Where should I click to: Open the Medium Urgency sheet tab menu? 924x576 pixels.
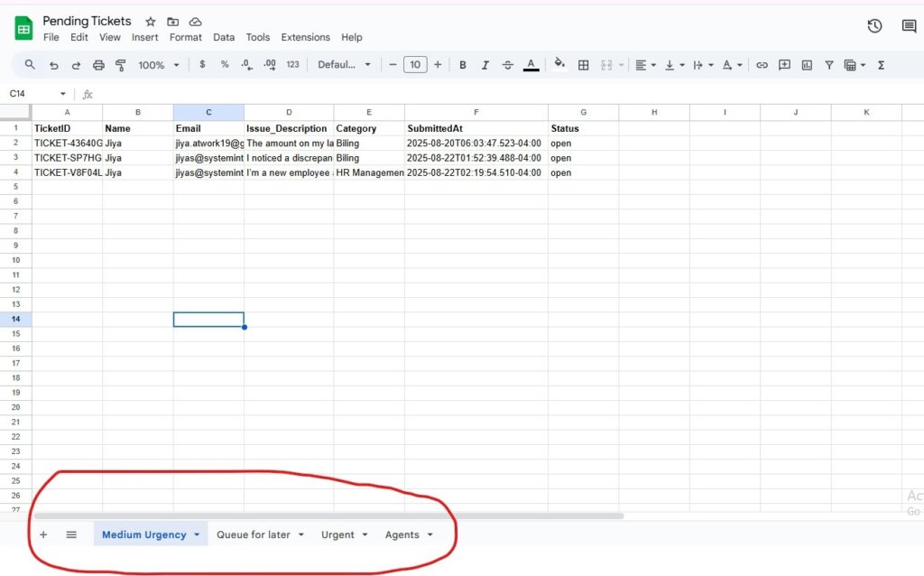(x=199, y=534)
